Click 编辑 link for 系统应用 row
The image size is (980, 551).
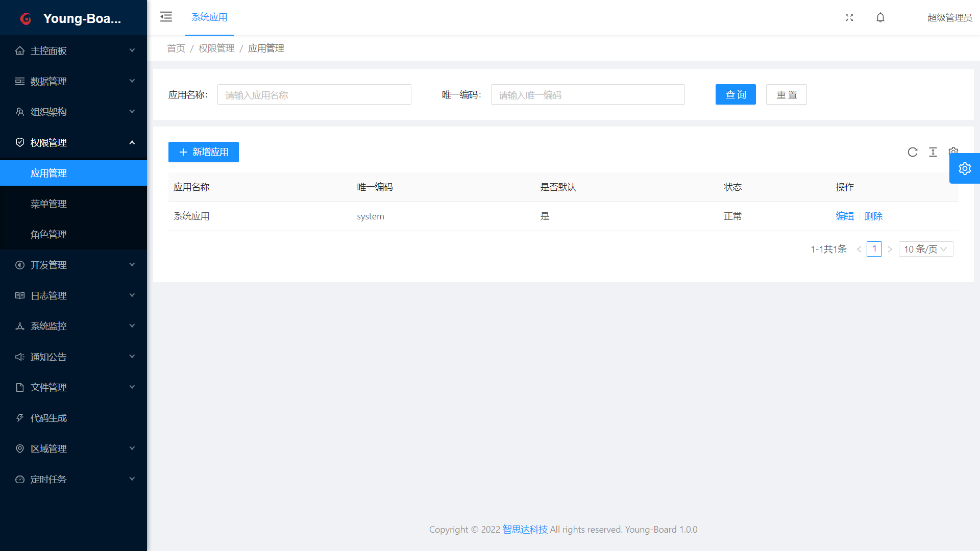pyautogui.click(x=845, y=216)
